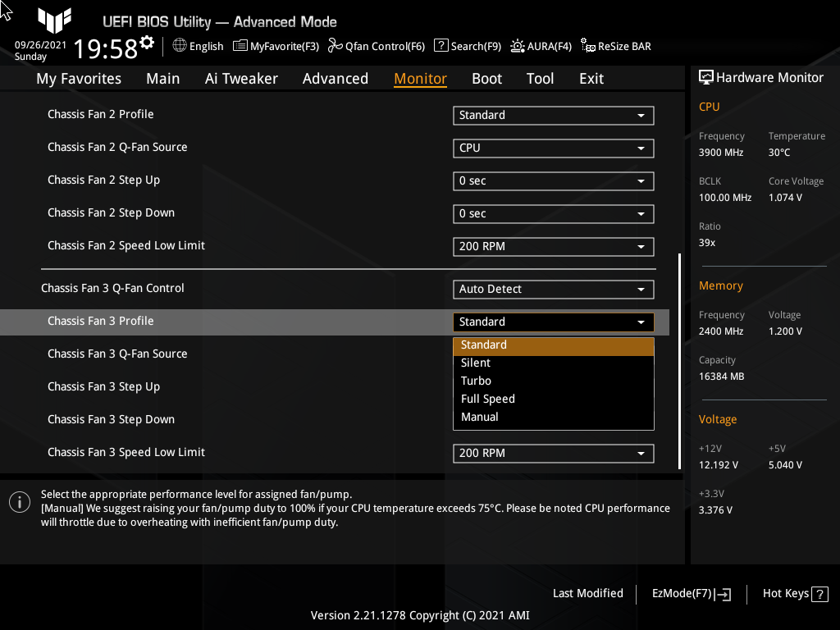Image resolution: width=840 pixels, height=630 pixels.
Task: Expand Chassis Fan 2 Q-Fan Source dropdown
Action: (x=554, y=148)
